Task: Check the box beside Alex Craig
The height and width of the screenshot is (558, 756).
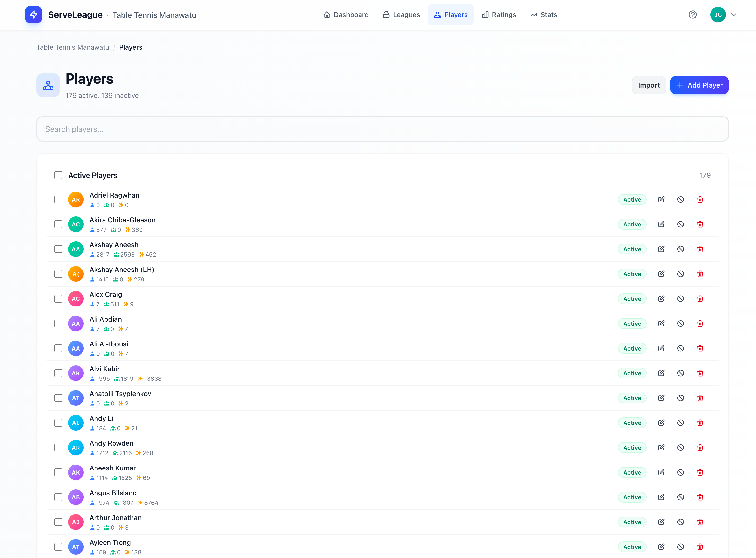Action: 58,299
